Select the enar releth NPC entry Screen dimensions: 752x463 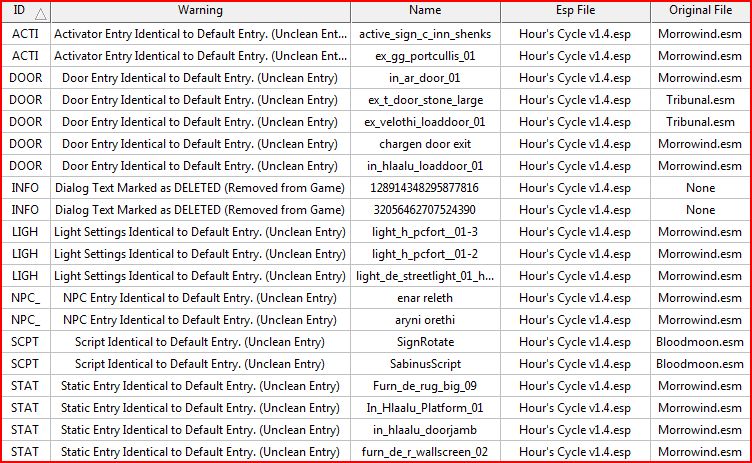425,298
